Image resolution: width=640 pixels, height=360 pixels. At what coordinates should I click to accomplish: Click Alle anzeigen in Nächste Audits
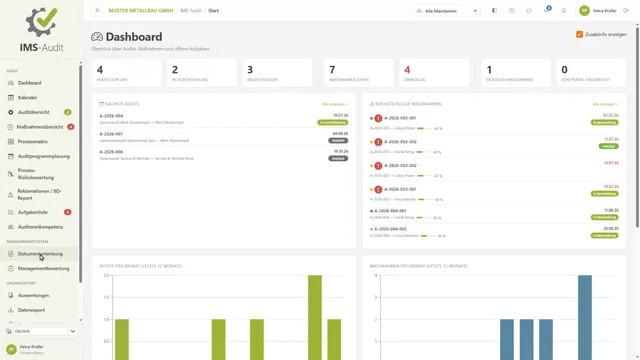click(335, 104)
